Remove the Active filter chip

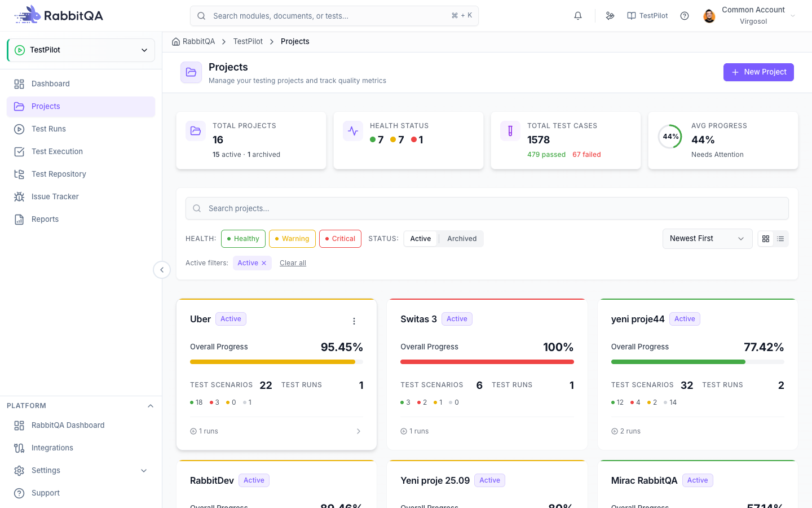tap(264, 263)
